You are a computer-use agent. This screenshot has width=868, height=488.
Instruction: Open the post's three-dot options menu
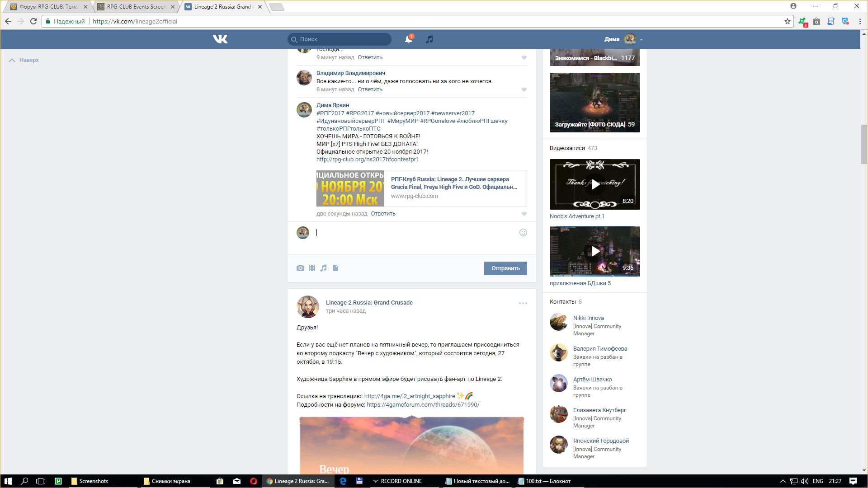[523, 303]
